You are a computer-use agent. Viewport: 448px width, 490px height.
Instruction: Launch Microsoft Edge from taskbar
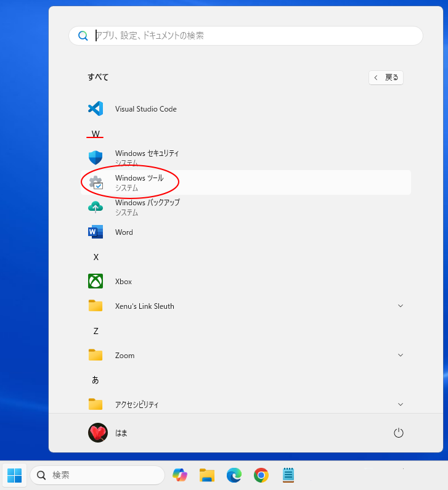[234, 475]
